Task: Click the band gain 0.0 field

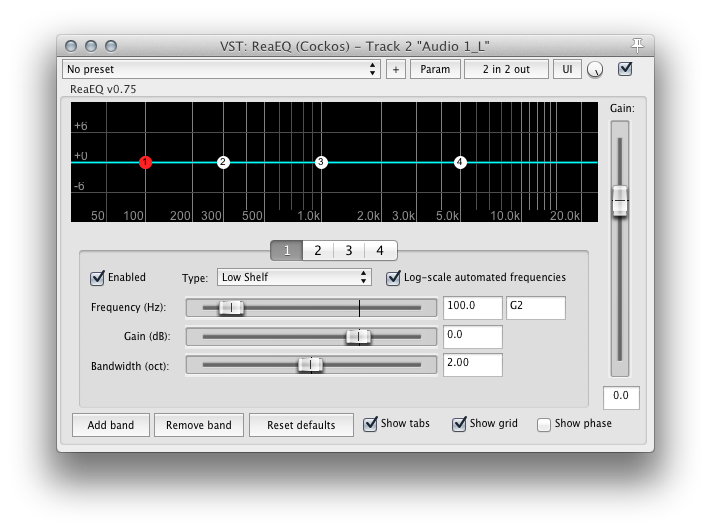Action: tap(472, 336)
